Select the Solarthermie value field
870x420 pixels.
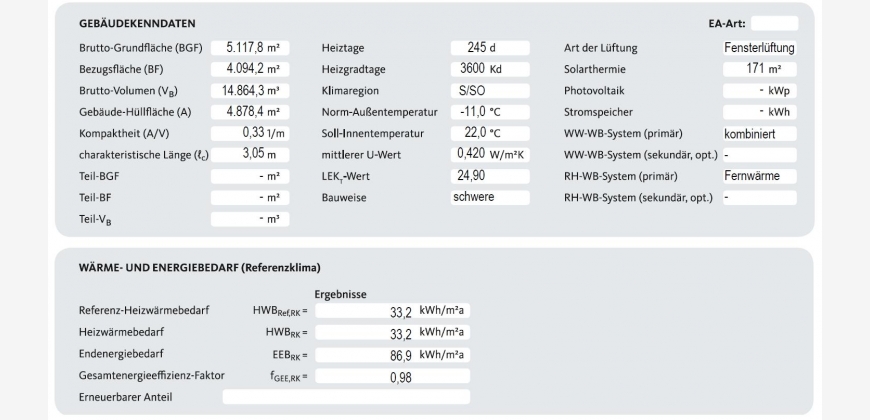[x=759, y=70]
